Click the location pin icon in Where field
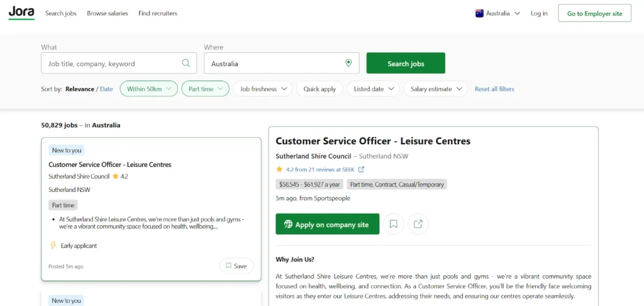Screen dimensions: 644x306 click(x=348, y=63)
